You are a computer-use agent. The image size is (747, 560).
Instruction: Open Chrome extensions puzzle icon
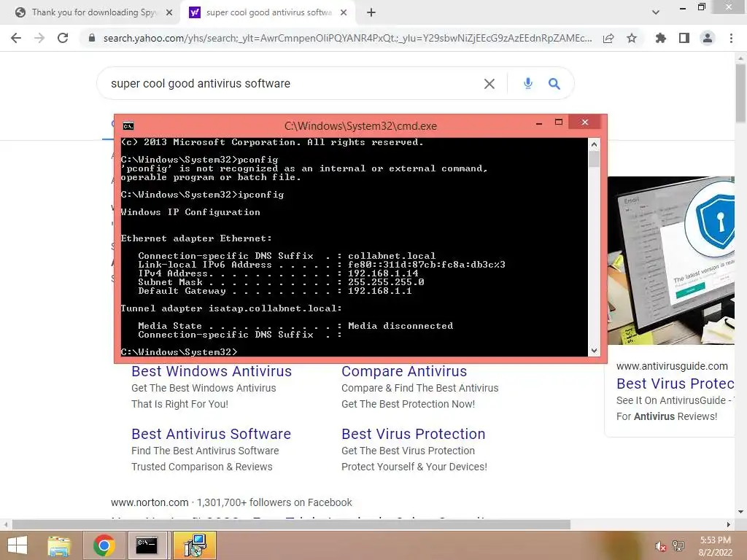coord(660,38)
